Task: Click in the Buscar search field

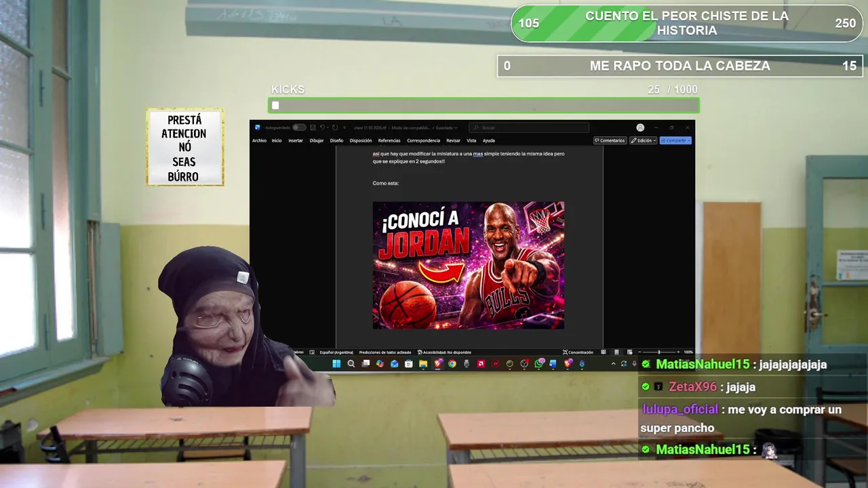Action: (x=529, y=127)
